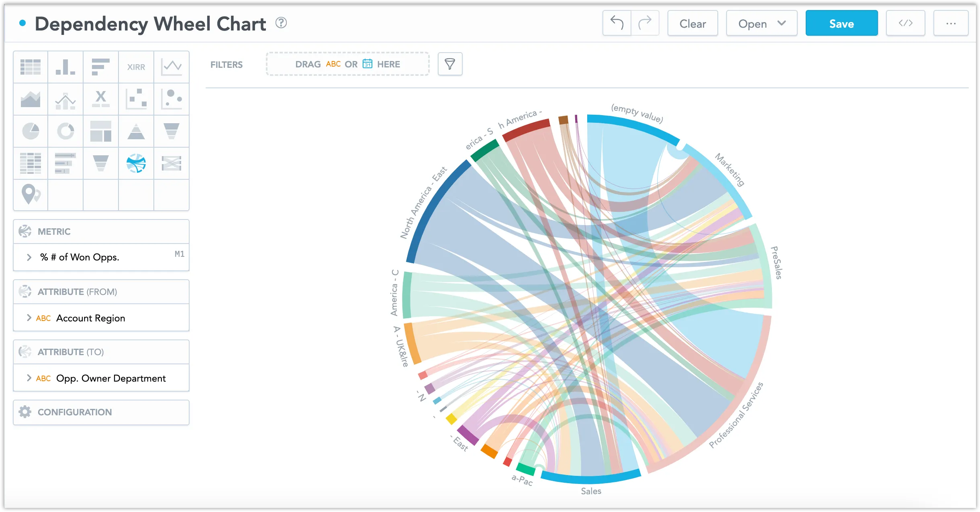Open the Open dropdown menu

[x=761, y=23]
